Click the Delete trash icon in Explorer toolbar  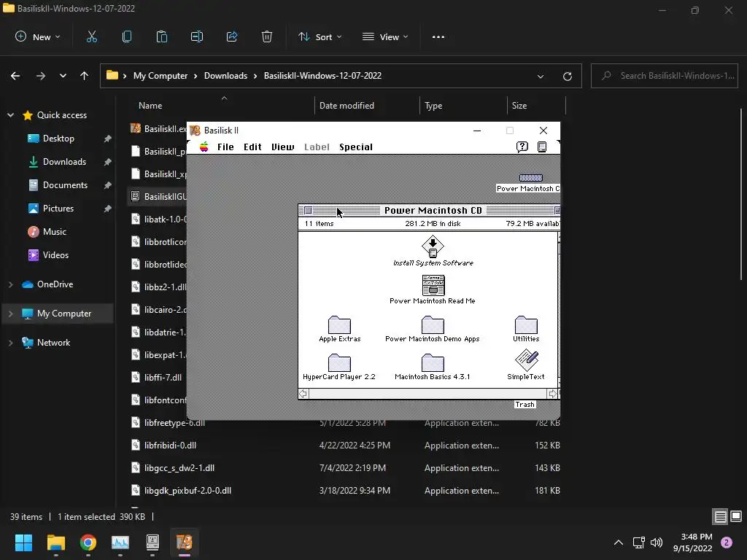coord(267,36)
